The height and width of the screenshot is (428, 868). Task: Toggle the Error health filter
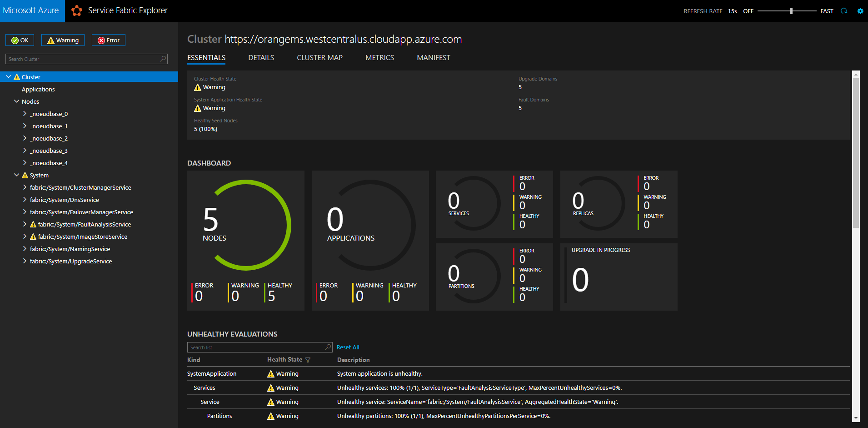click(109, 40)
